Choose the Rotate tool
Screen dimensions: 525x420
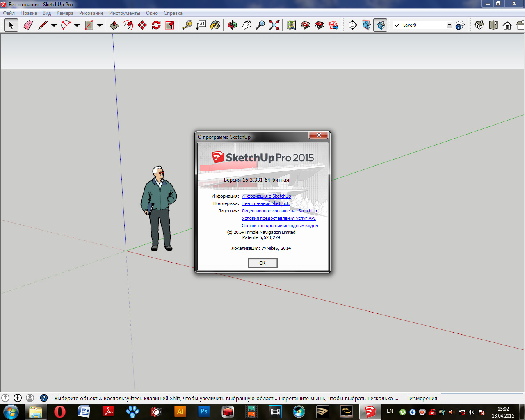(x=156, y=25)
